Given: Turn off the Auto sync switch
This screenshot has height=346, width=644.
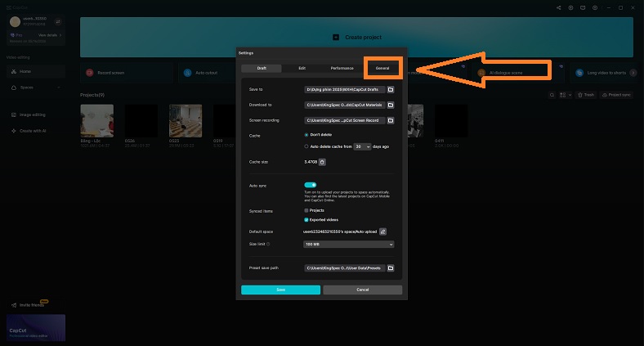Looking at the screenshot, I should (x=311, y=186).
